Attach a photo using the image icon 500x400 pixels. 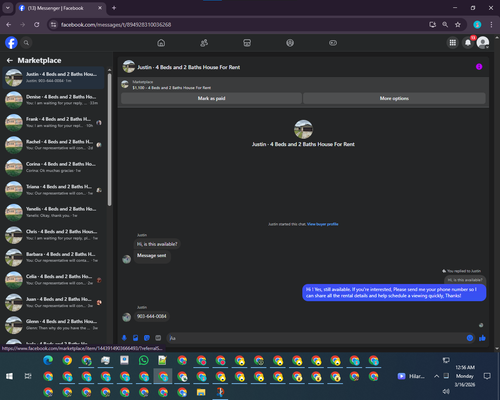[135, 338]
